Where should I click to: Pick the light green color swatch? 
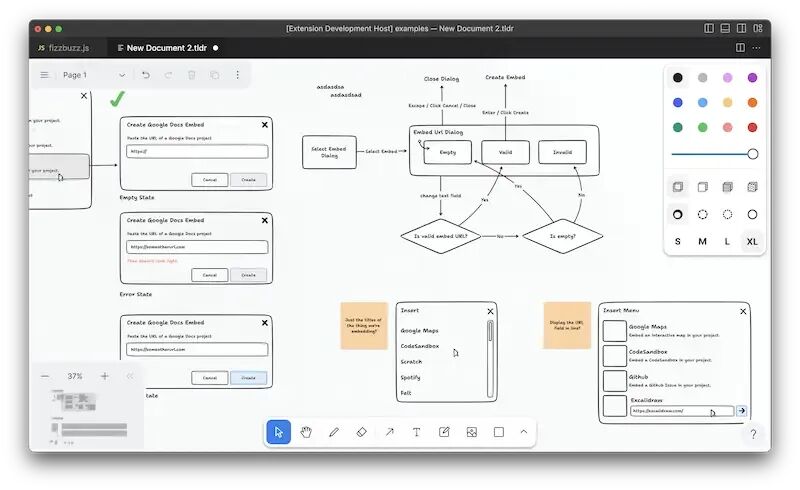pyautogui.click(x=703, y=127)
